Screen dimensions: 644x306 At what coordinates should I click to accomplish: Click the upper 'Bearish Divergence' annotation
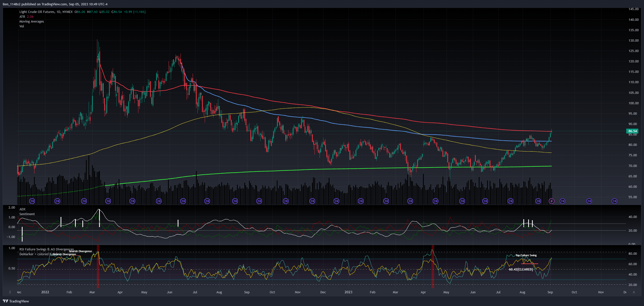pyautogui.click(x=81, y=251)
